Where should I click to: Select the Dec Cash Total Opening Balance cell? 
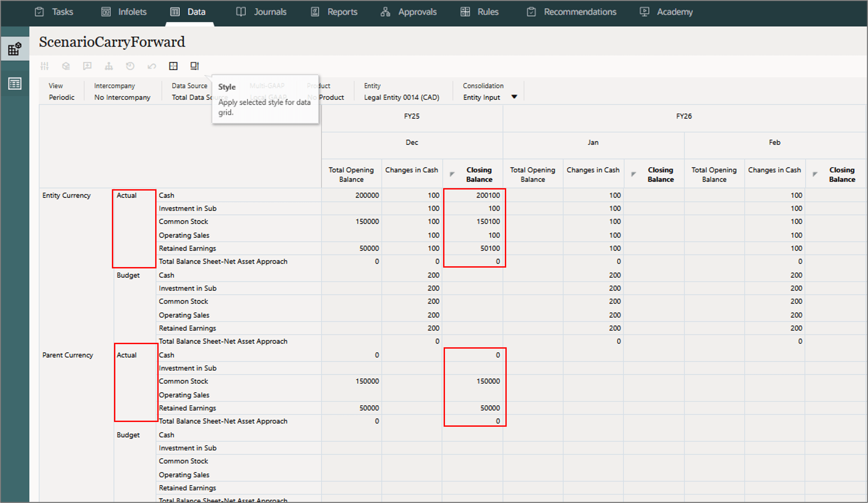click(x=352, y=195)
